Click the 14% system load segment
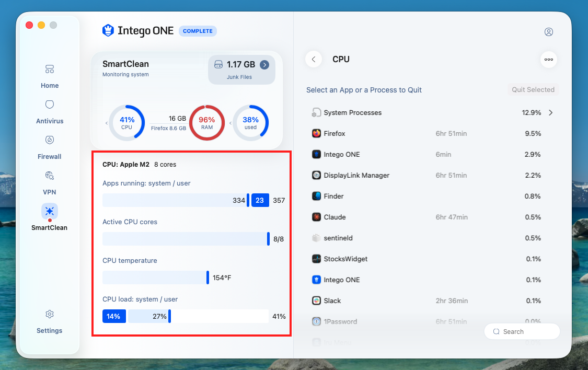588x370 pixels. pos(114,316)
